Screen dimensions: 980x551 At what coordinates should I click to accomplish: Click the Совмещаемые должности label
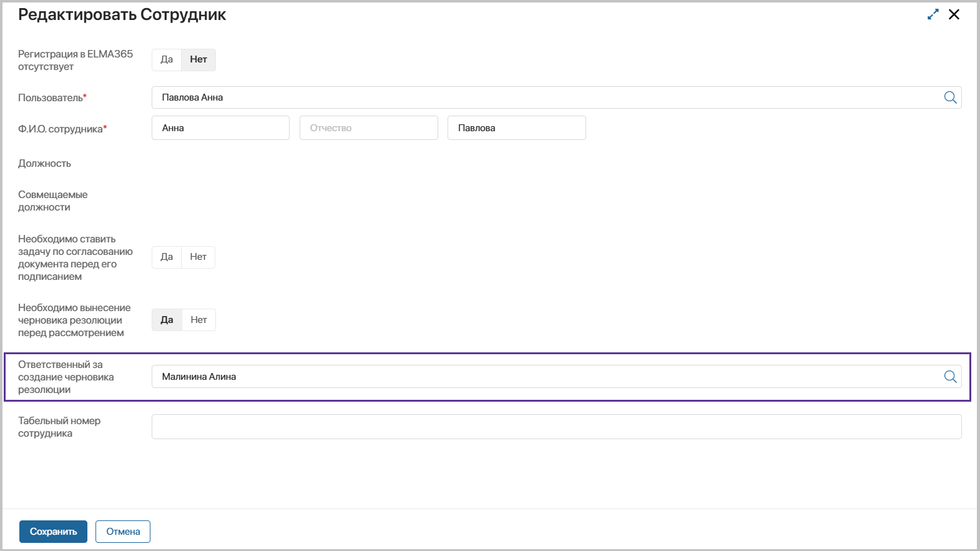coord(53,201)
